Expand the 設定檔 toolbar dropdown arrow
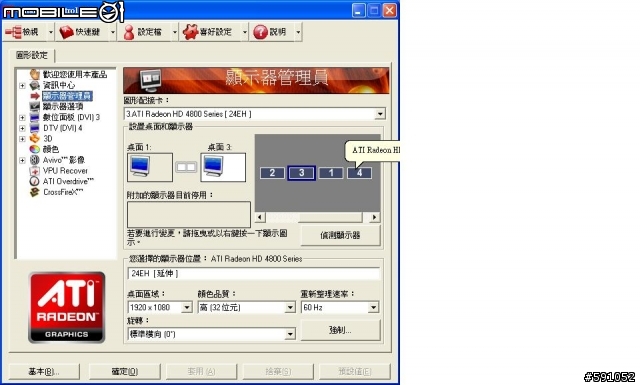 175,32
